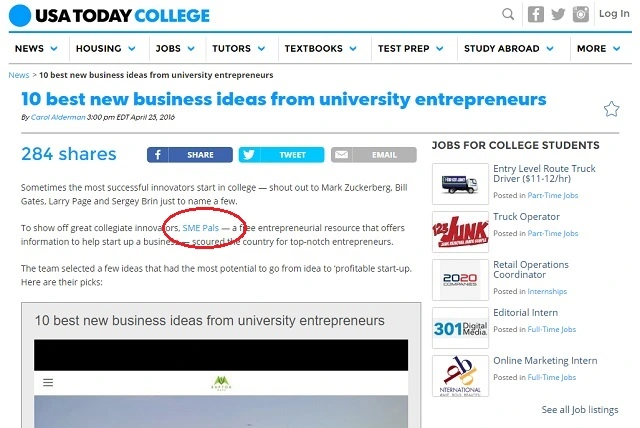Expand the Housing dropdown menu

(105, 48)
